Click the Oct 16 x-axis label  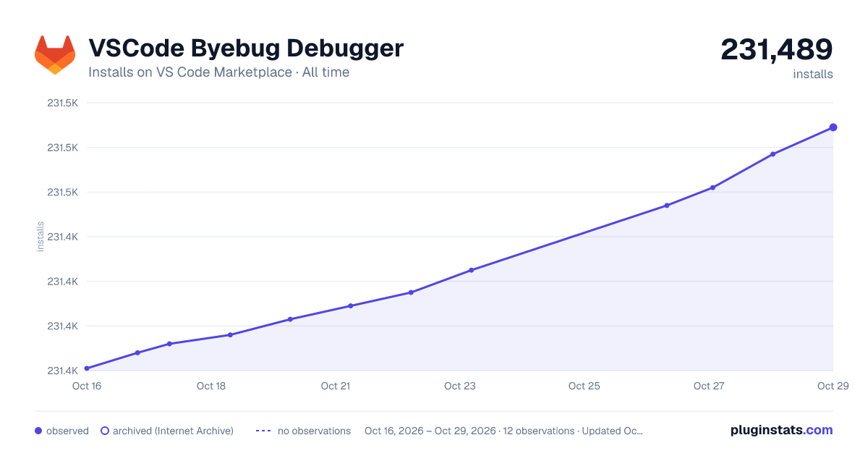point(87,386)
